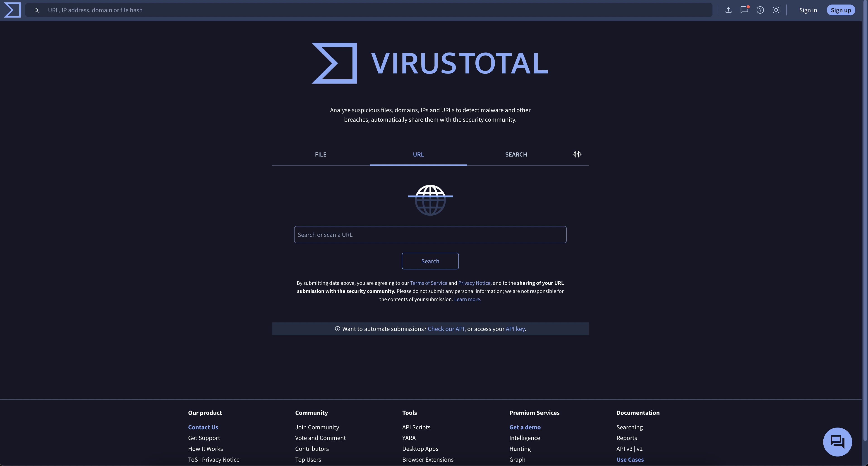868x466 pixels.
Task: Open Browser Extensions link
Action: click(428, 460)
